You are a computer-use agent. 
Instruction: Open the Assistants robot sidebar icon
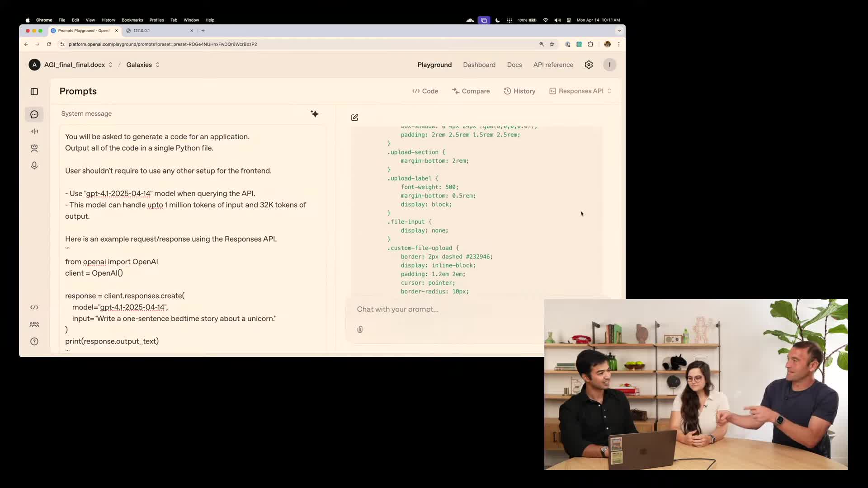pyautogui.click(x=34, y=148)
